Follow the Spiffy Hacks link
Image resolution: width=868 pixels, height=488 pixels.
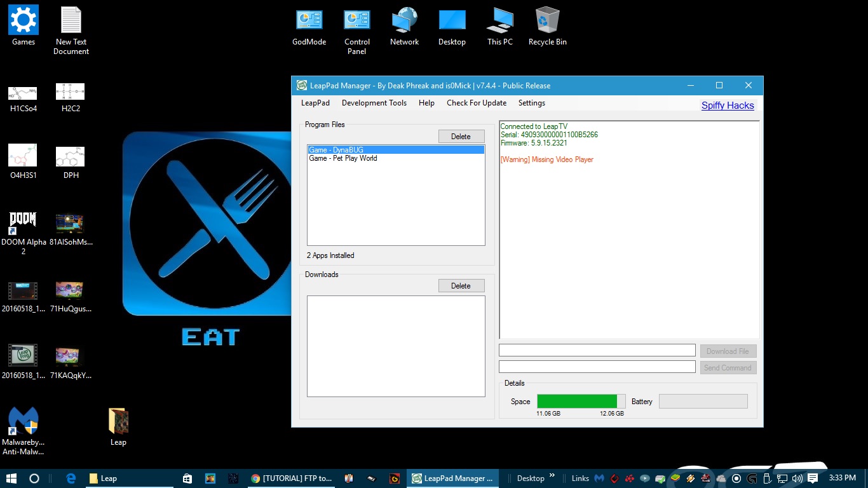727,105
